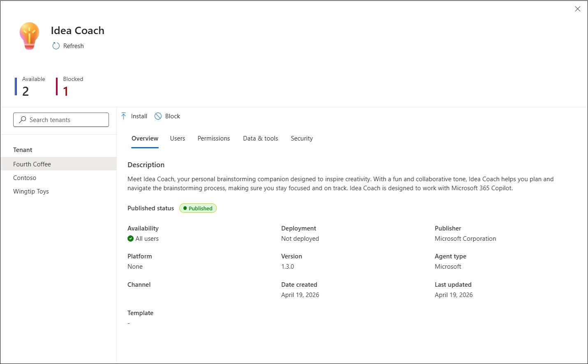This screenshot has width=588, height=364.
Task: Click the Description heading
Action: [146, 165]
